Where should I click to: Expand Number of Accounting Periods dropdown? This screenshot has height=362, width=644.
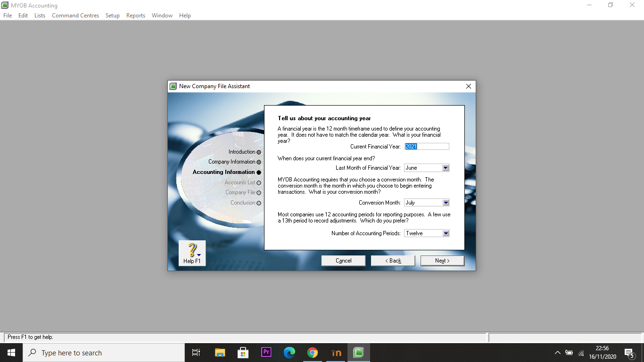tap(446, 233)
